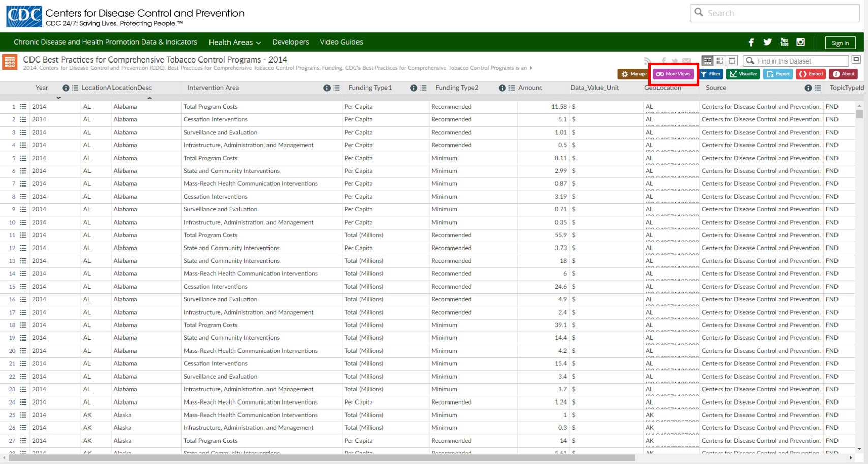The width and height of the screenshot is (868, 464).
Task: Click the Embed button
Action: tap(811, 74)
